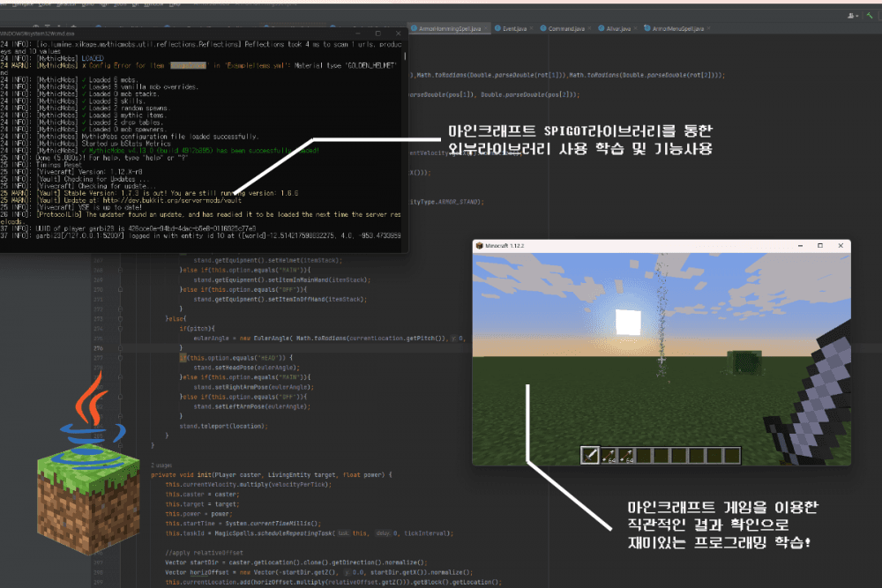Click the "//apply relativeOffset" comment

coord(205,553)
